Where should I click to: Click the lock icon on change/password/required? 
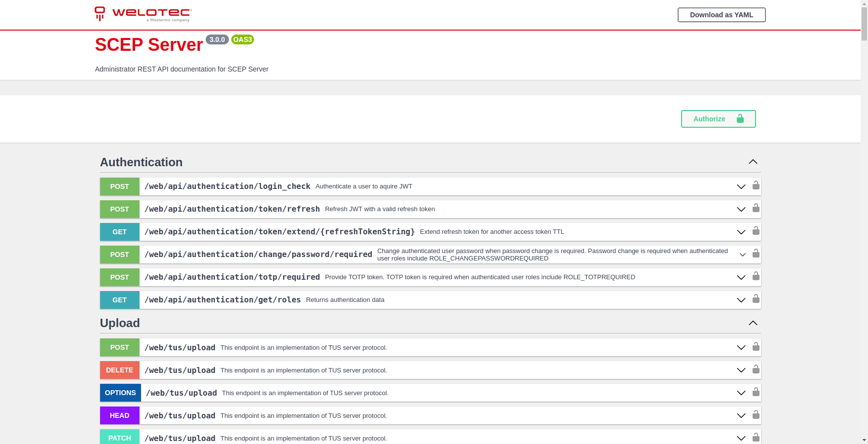pos(756,254)
